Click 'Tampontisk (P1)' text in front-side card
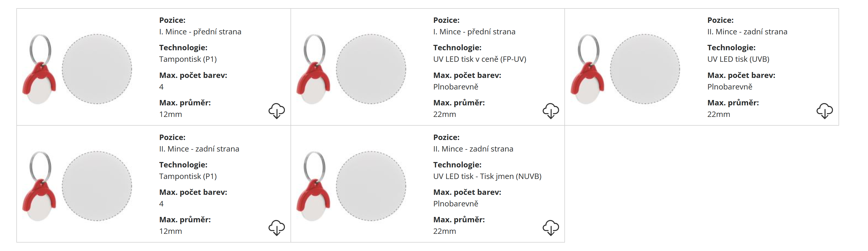This screenshot has width=868, height=251. coord(188,59)
